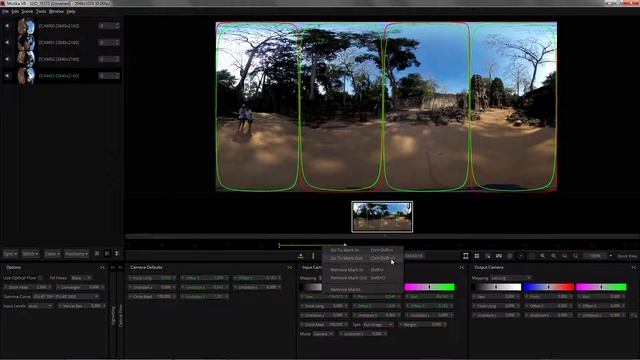This screenshot has height=360, width=640.
Task: Open the Color dropdown button
Action: (x=52, y=254)
